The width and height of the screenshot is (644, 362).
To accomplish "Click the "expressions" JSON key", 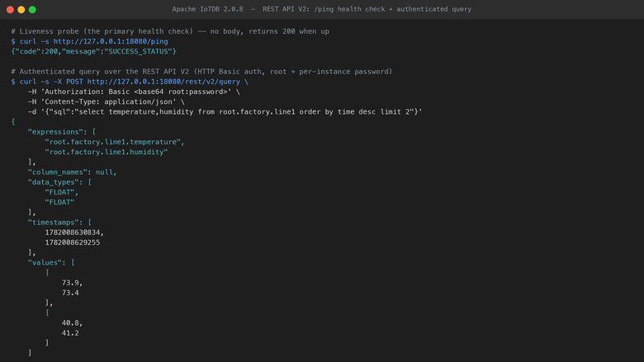I will (x=55, y=132).
